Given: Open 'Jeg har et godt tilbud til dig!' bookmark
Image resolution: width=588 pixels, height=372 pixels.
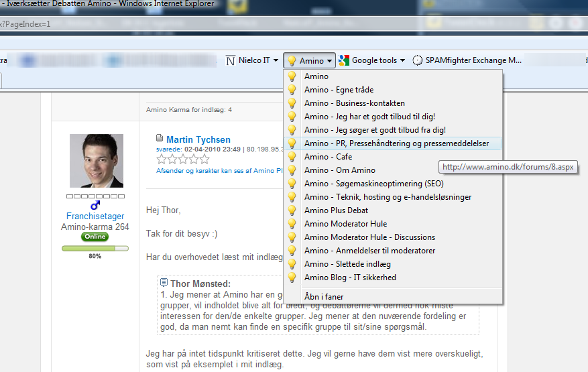Looking at the screenshot, I should pyautogui.click(x=393, y=117).
